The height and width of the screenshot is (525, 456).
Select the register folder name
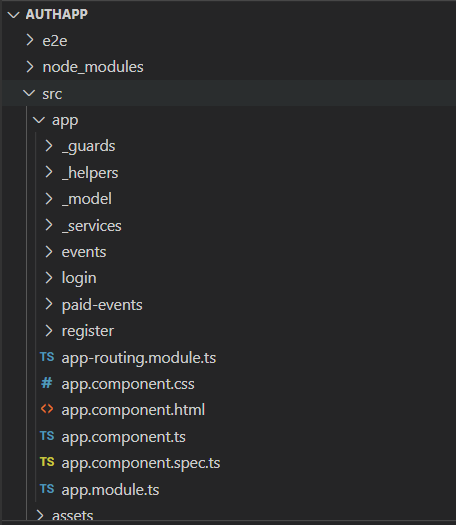(x=88, y=331)
